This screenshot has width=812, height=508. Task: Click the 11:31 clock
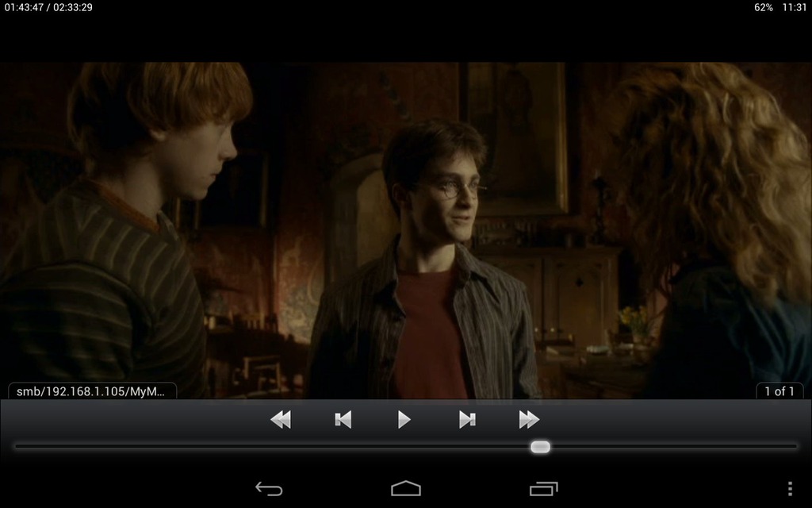pyautogui.click(x=794, y=7)
